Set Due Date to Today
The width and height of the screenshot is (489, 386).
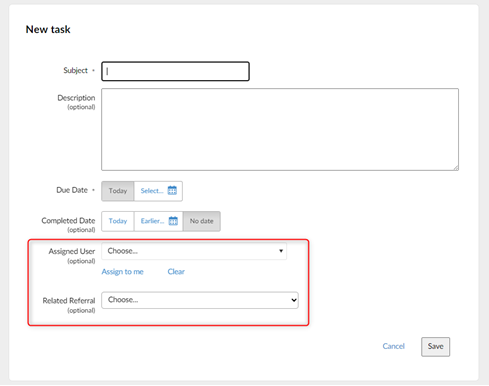pyautogui.click(x=118, y=191)
